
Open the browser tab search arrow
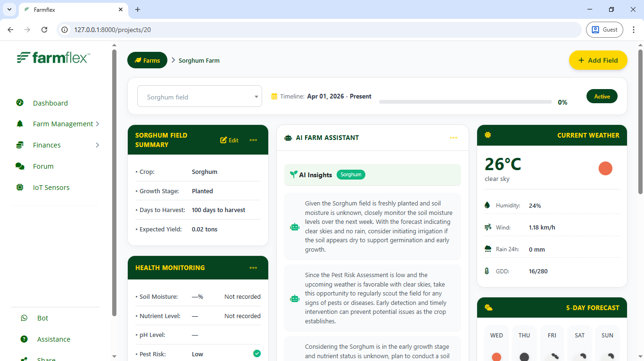pos(9,9)
